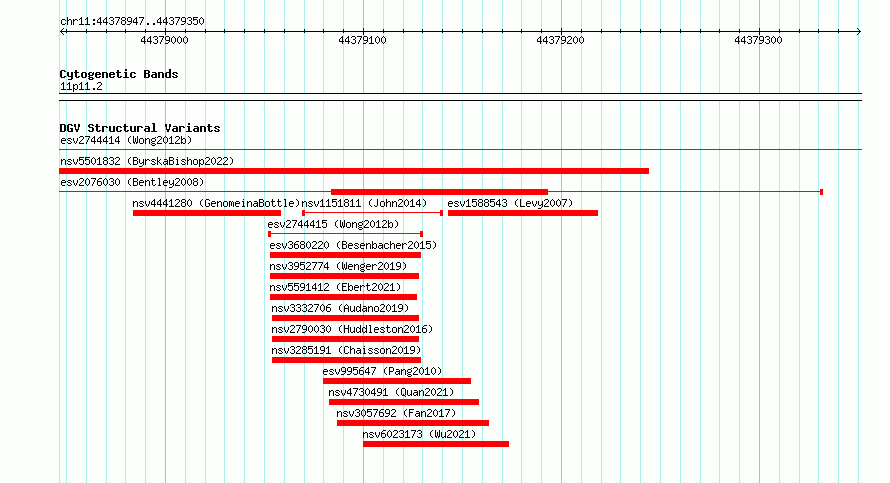The image size is (890, 483).
Task: Open esv2076030 (Bentley2008) variant label
Action: [132, 182]
